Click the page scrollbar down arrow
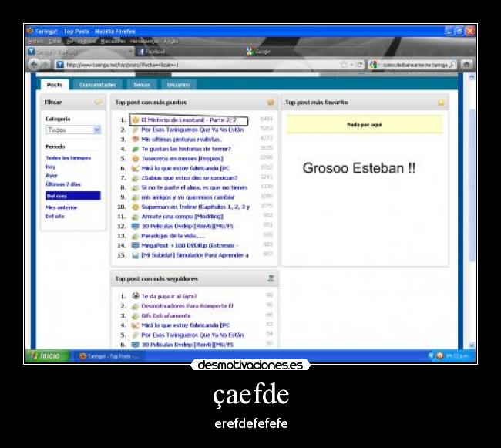Image resolution: width=501 pixels, height=448 pixels. 472,345
